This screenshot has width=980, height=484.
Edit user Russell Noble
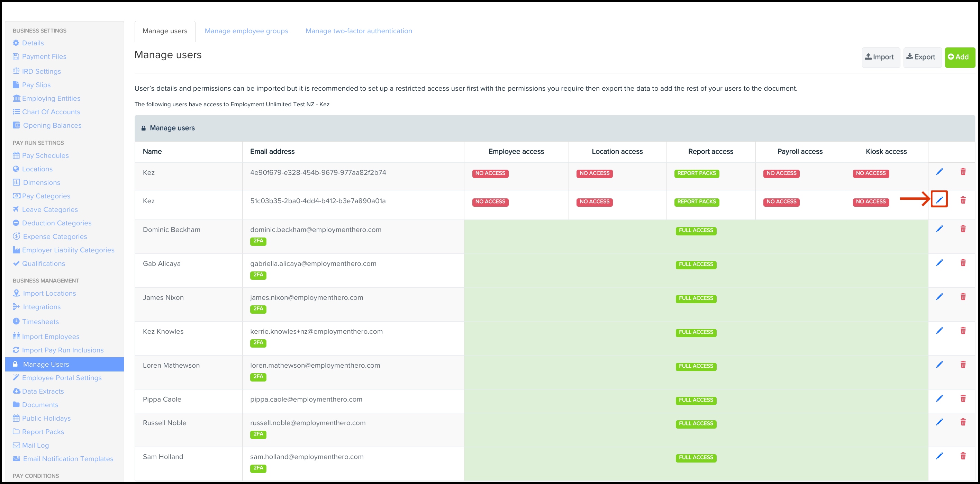939,422
